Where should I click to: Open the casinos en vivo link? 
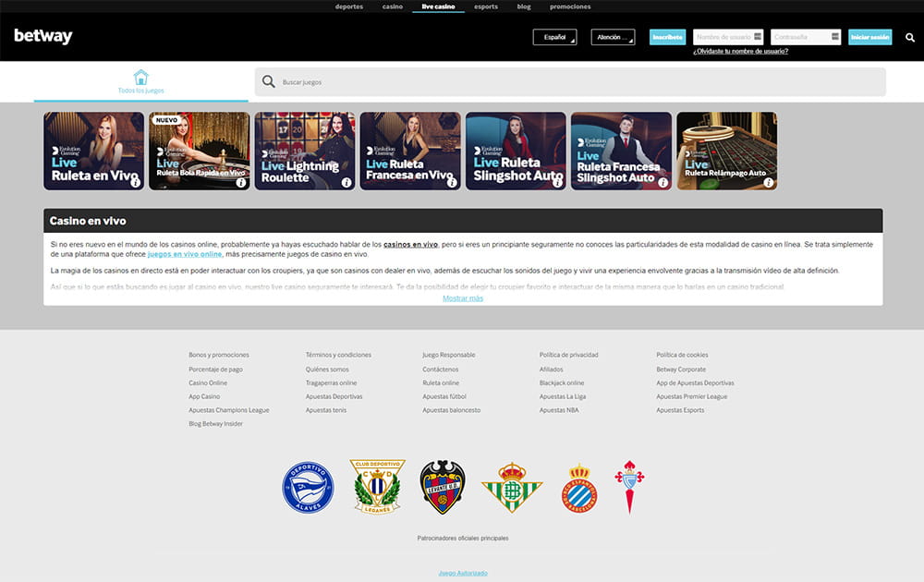411,245
